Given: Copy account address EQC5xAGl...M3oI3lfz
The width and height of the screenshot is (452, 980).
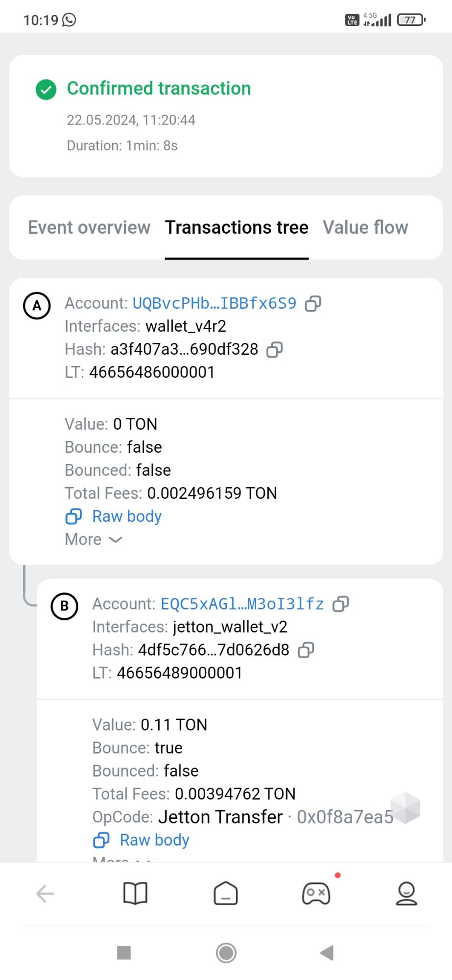Looking at the screenshot, I should click(x=341, y=604).
